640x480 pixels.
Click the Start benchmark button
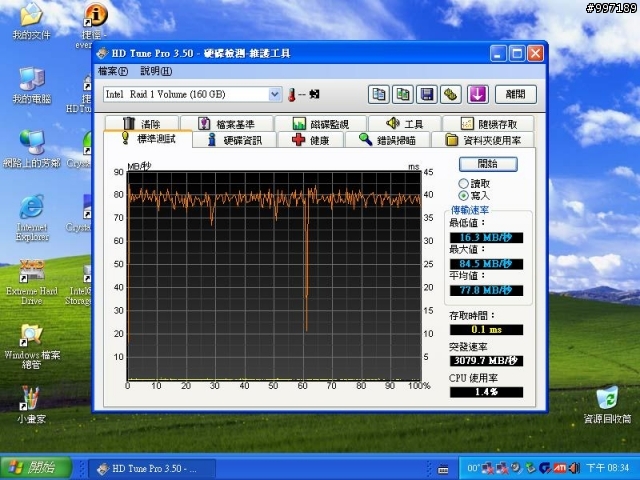point(488,164)
